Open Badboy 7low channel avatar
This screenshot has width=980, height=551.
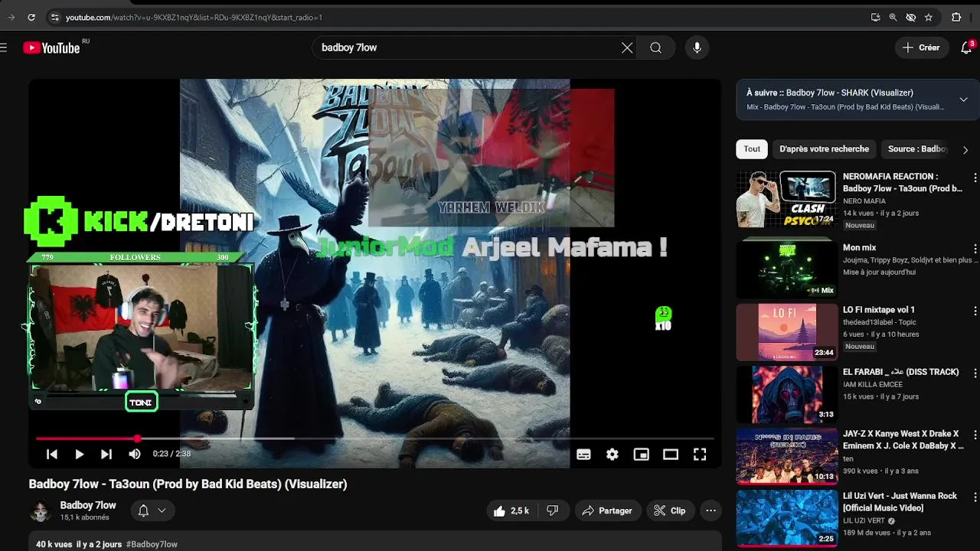(41, 511)
